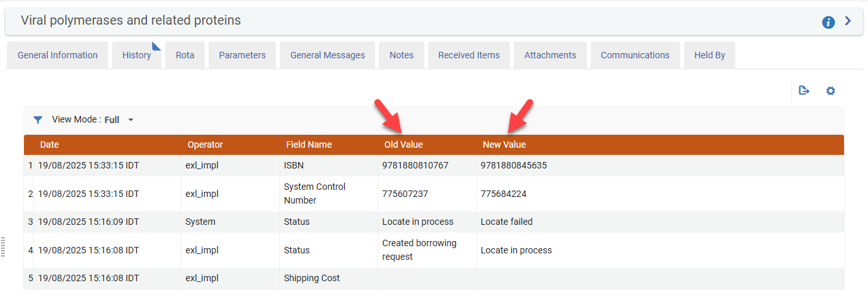The height and width of the screenshot is (300, 868).
Task: Open the Rota tab
Action: click(x=185, y=55)
